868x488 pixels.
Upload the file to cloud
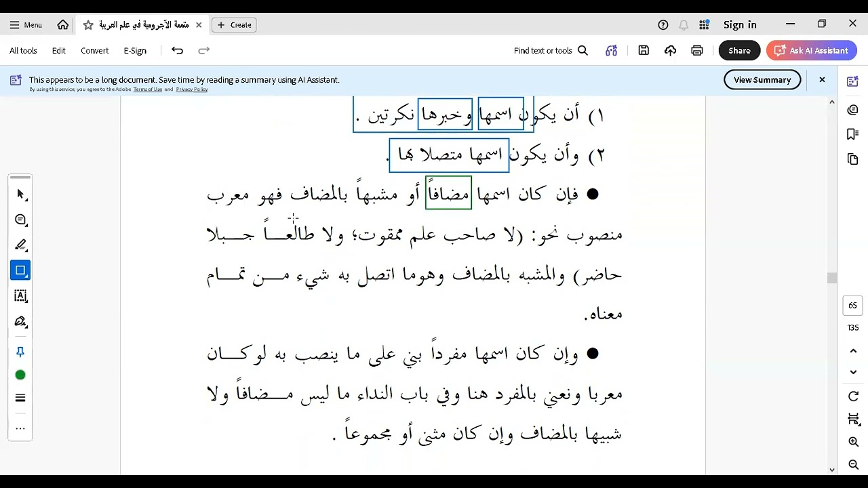pos(670,50)
